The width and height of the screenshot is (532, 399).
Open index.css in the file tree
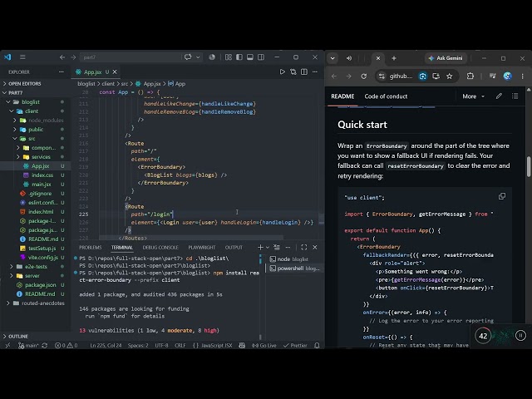(42, 175)
